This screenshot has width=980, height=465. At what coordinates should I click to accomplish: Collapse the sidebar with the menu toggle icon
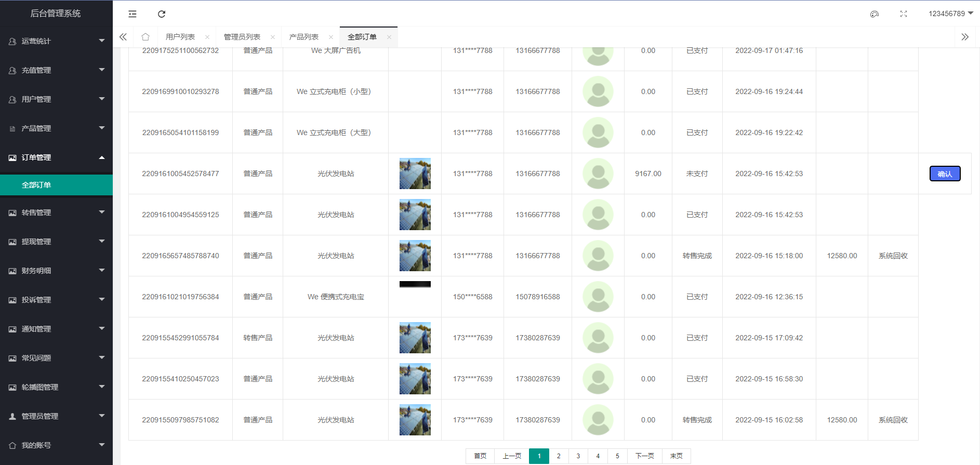point(133,14)
